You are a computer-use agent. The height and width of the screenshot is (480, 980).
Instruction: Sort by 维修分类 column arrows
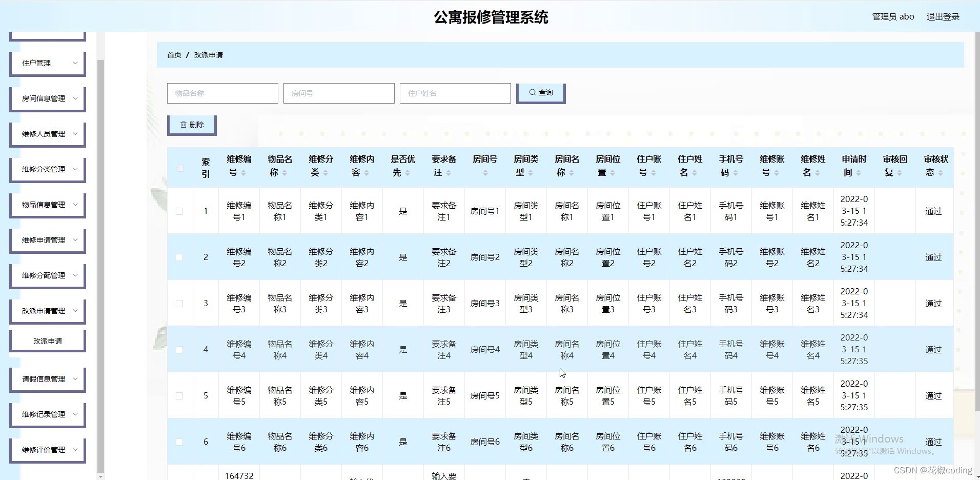(325, 173)
